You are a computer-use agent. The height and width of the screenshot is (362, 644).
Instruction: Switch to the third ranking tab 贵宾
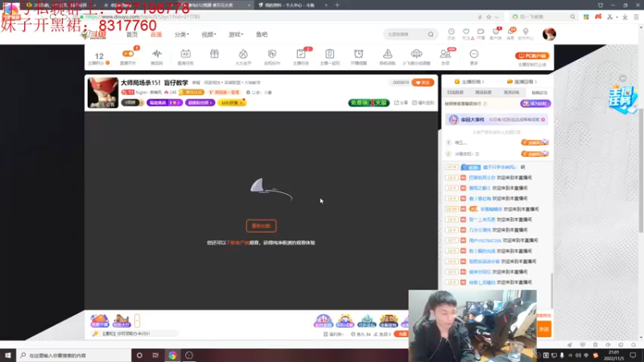[511, 93]
